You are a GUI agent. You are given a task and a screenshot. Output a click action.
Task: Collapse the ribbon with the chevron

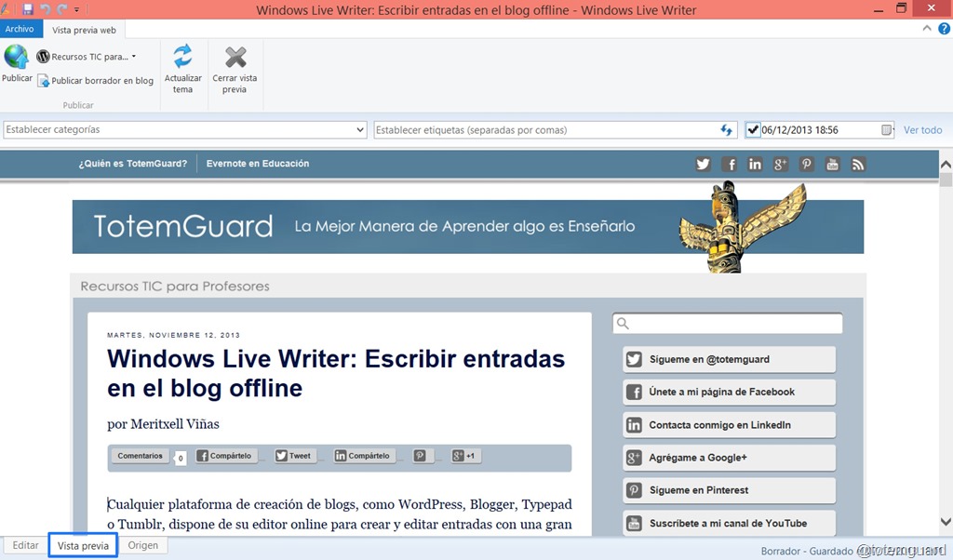pyautogui.click(x=927, y=28)
